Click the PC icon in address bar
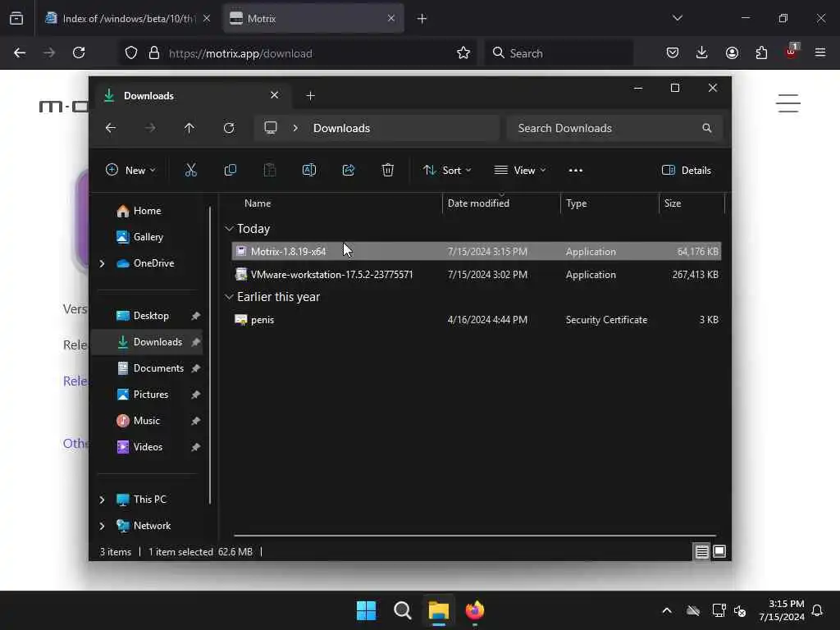 coord(271,128)
